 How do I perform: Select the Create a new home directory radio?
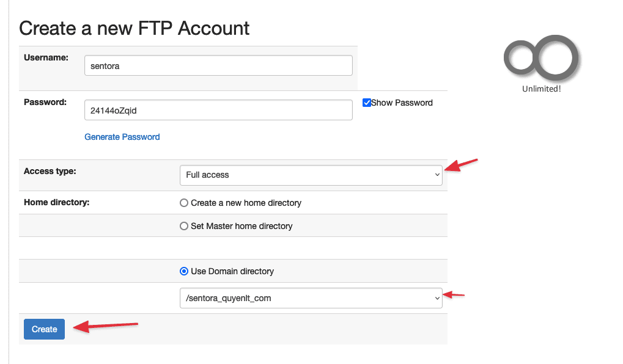coord(184,203)
